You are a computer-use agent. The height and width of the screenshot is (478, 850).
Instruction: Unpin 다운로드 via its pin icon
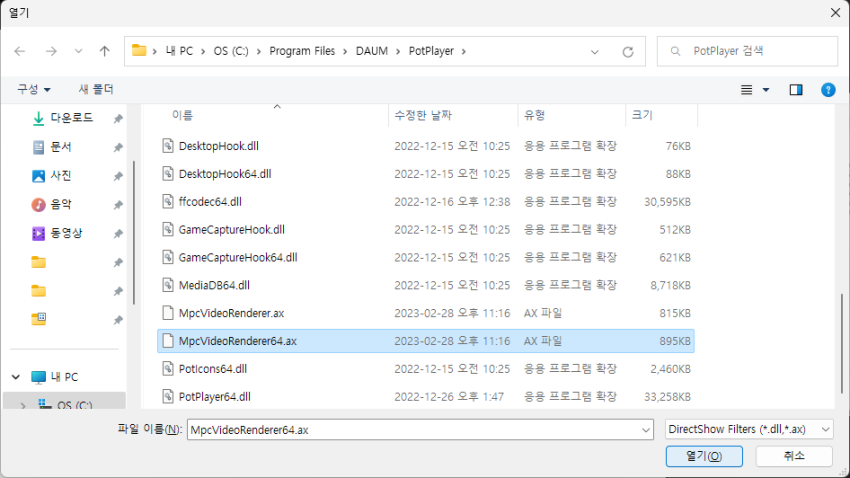click(118, 119)
